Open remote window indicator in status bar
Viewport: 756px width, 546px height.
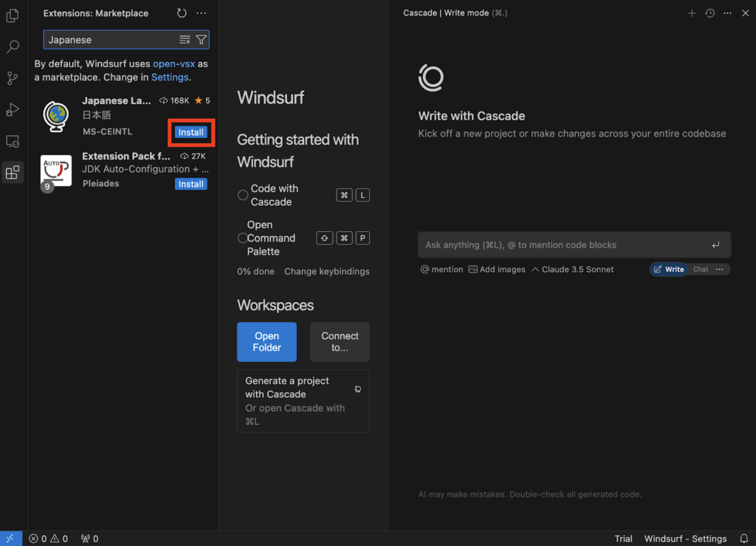[10, 539]
